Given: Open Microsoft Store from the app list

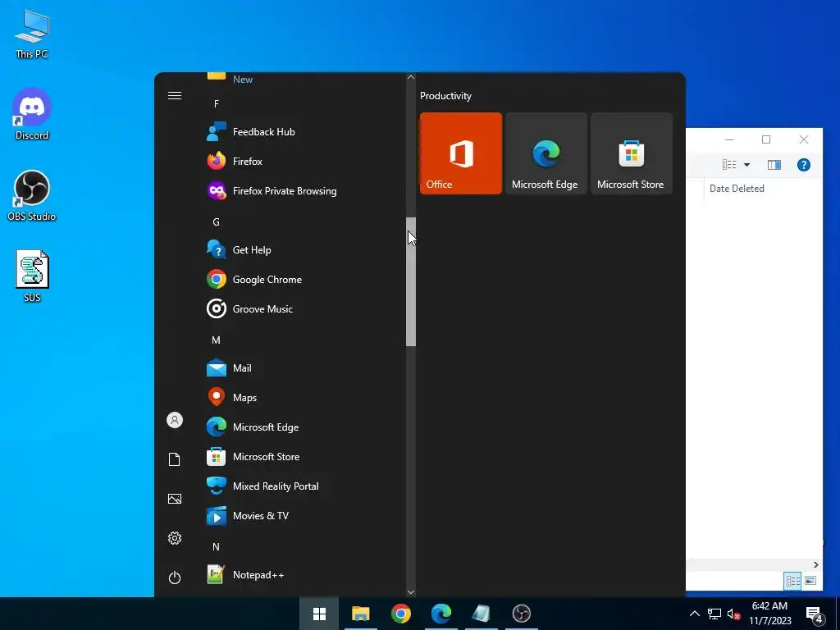Looking at the screenshot, I should 303,456.
